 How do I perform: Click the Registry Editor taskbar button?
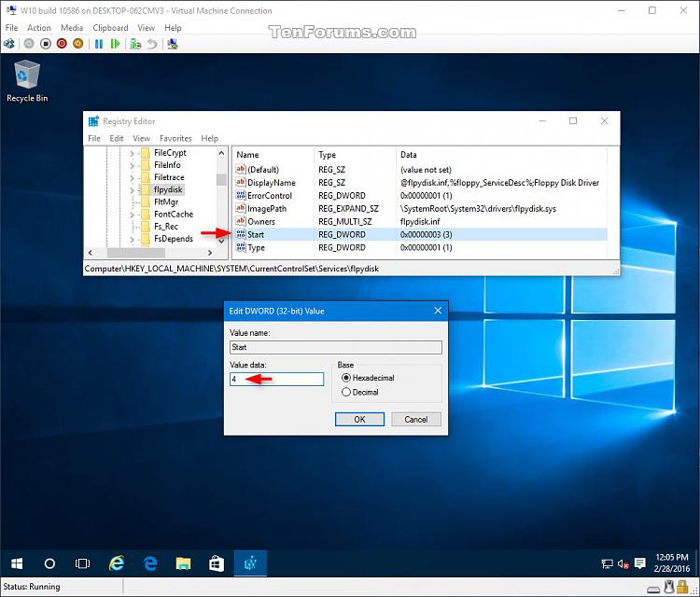pos(250,563)
